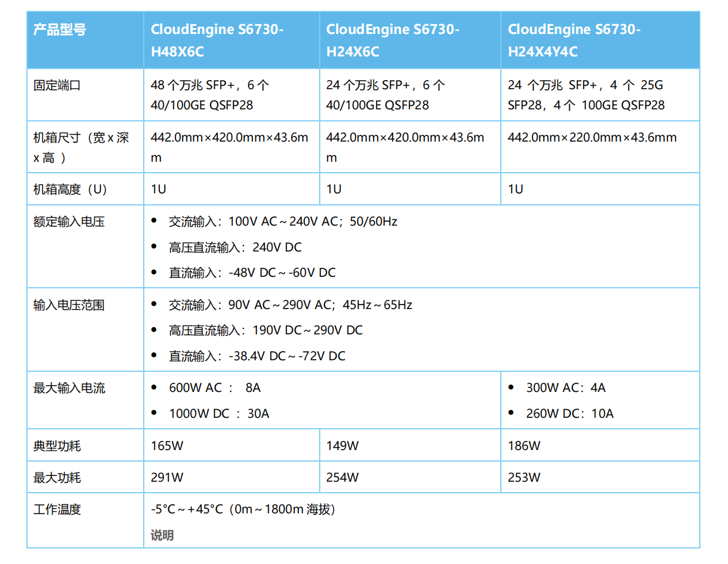Click the 1U value for model H48X6C
The height and width of the screenshot is (564, 728).
pos(158,189)
